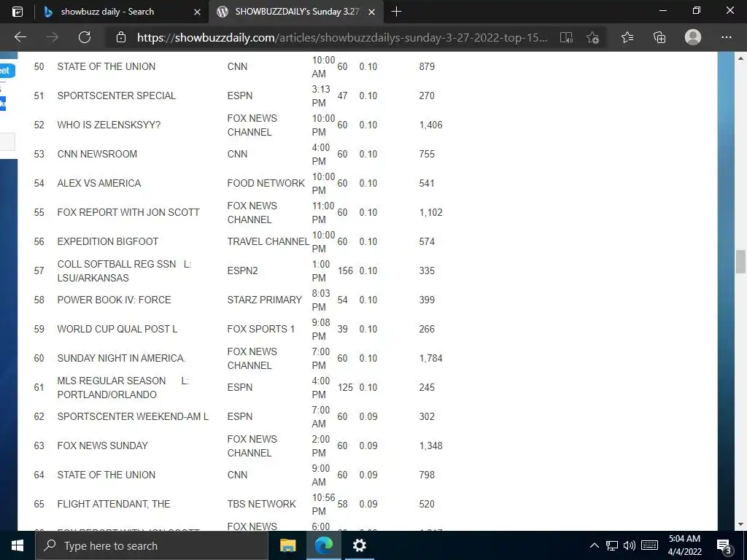Switch to showbuzz daily Search tab

click(x=122, y=12)
